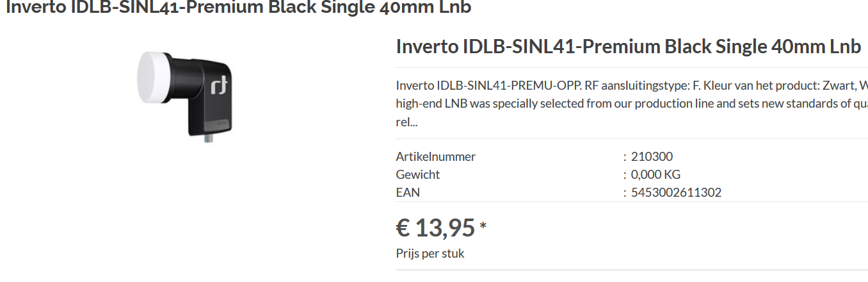Viewport: 868px width, 282px height.
Task: Click the colon before the Gewicht value
Action: pyautogui.click(x=624, y=174)
